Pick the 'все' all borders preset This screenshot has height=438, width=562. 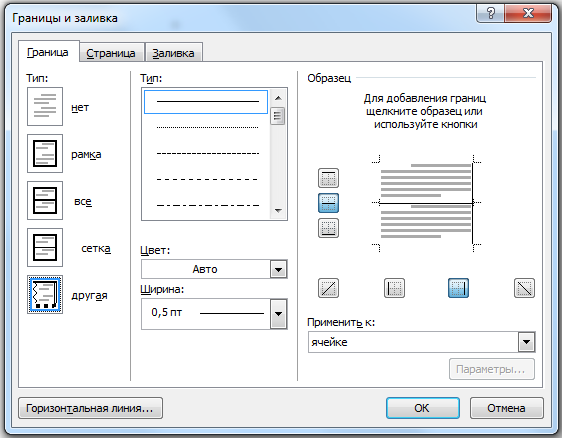tap(45, 200)
